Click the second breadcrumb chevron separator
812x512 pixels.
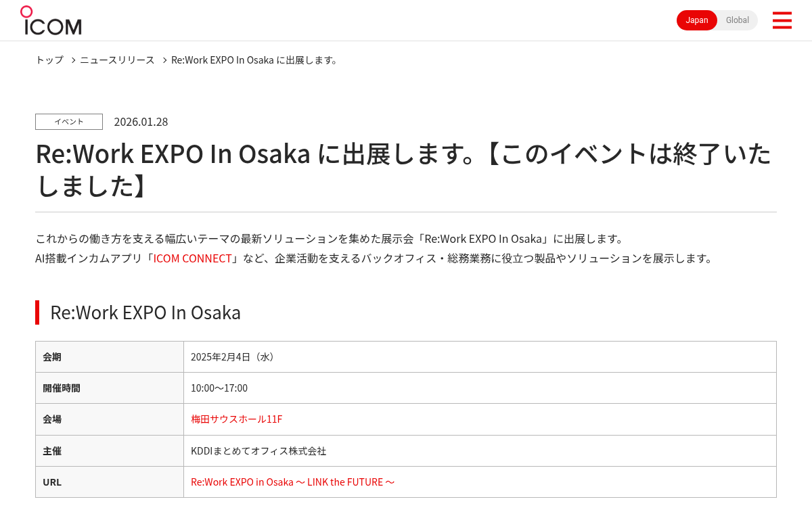tap(164, 60)
